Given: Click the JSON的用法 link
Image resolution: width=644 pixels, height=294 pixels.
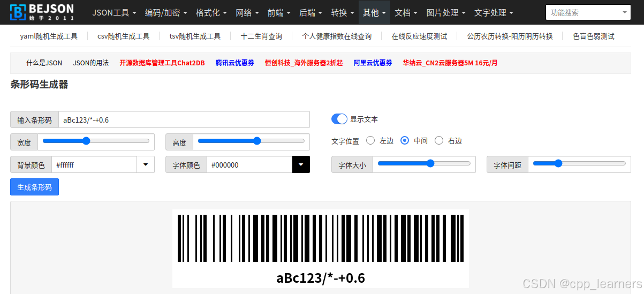Looking at the screenshot, I should (90, 63).
